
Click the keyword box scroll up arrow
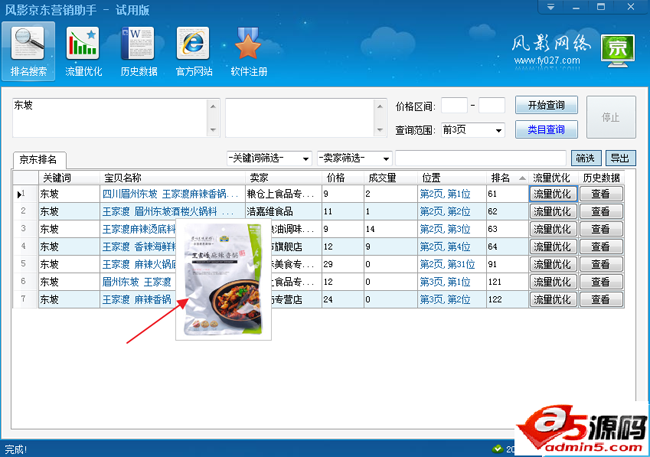pyautogui.click(x=213, y=106)
